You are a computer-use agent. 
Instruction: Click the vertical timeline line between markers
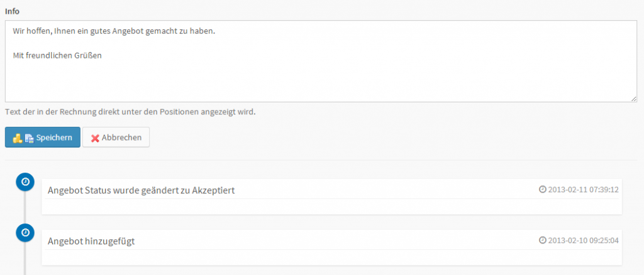click(25, 207)
